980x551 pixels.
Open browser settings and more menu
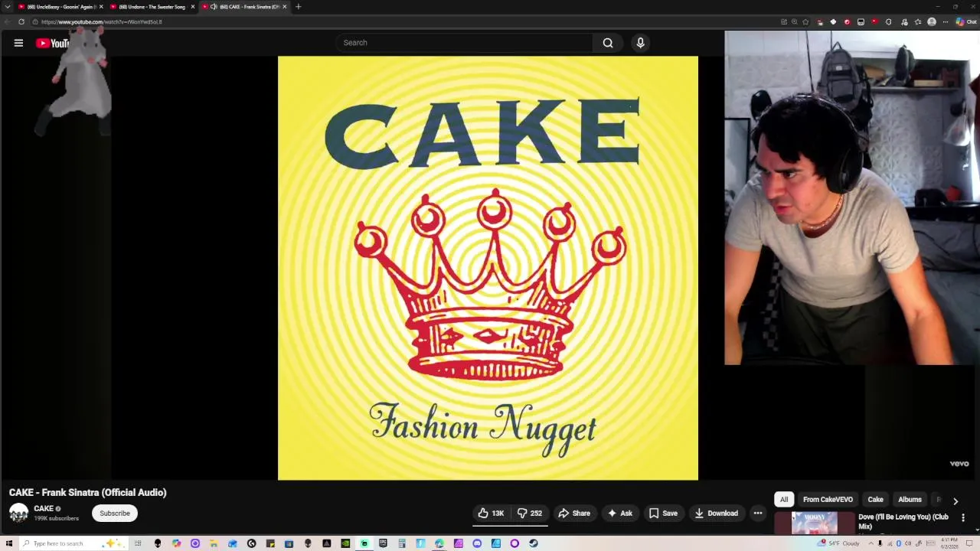pos(946,21)
